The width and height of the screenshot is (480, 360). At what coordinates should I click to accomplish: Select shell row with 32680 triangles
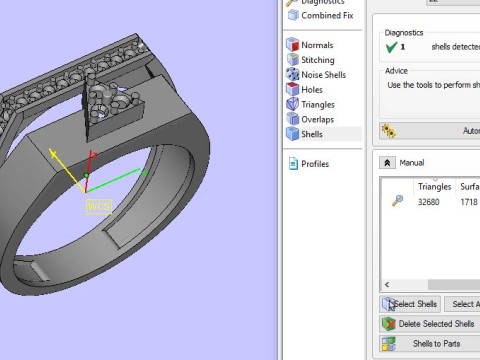tap(430, 202)
